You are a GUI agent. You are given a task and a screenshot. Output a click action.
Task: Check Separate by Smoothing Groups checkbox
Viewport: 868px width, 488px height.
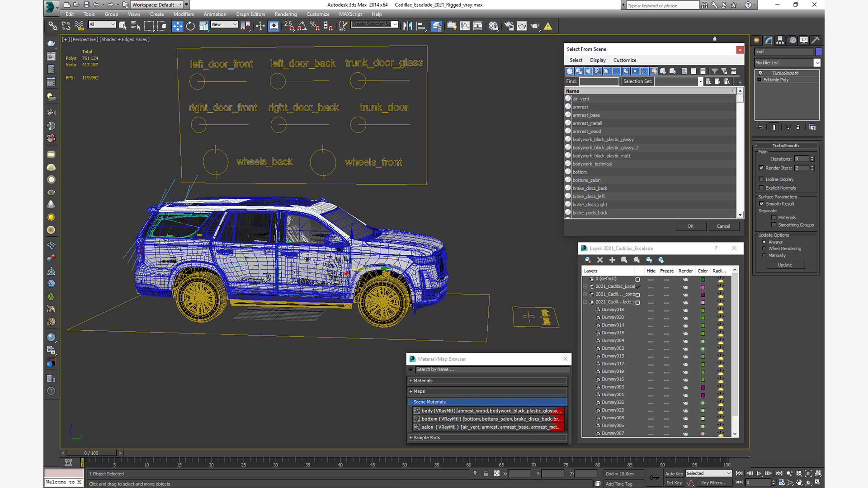[x=774, y=225]
